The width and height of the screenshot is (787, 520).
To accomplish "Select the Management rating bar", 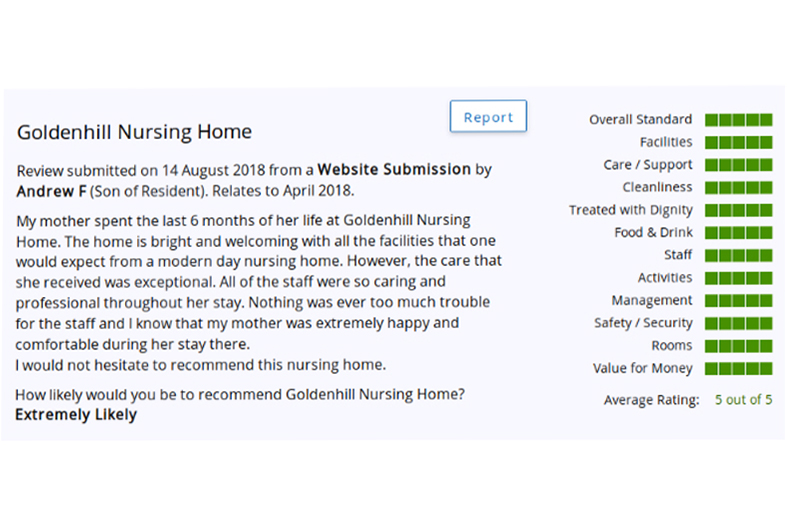I will click(738, 300).
